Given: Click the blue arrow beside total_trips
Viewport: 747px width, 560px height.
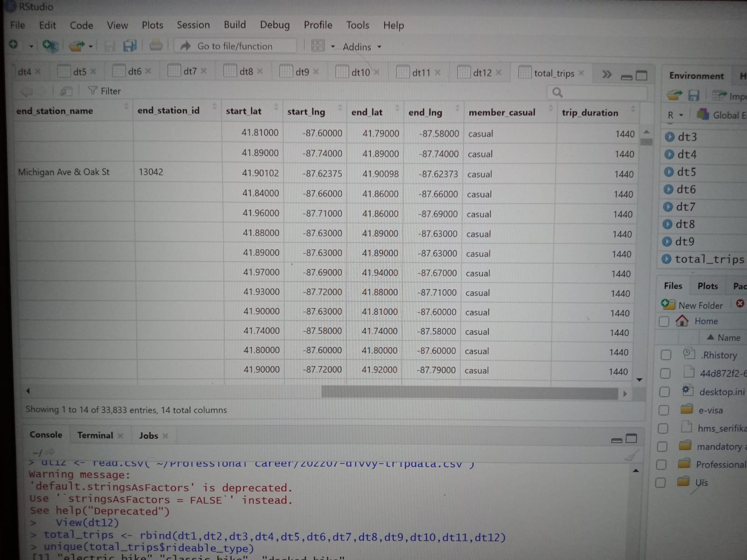Looking at the screenshot, I should (x=667, y=259).
